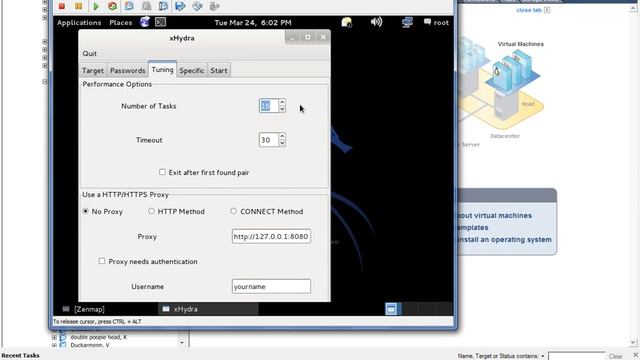Open the Start tab
This screenshot has width=640, height=360.
219,70
